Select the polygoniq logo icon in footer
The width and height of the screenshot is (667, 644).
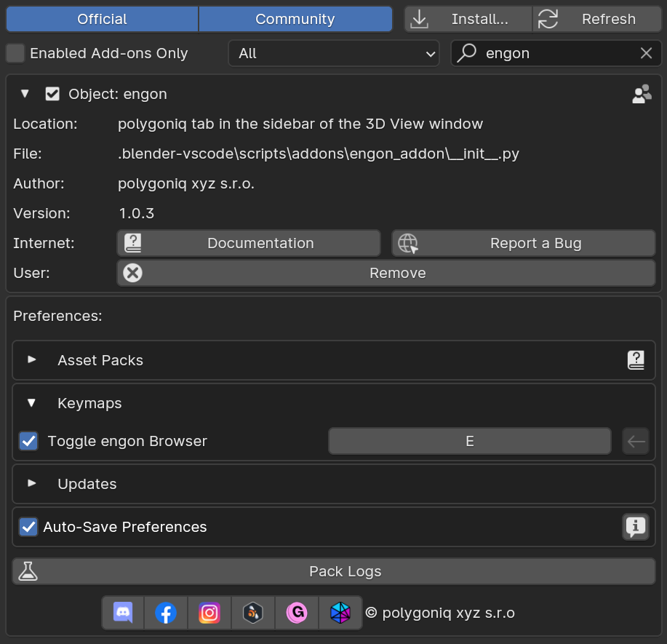(x=340, y=613)
